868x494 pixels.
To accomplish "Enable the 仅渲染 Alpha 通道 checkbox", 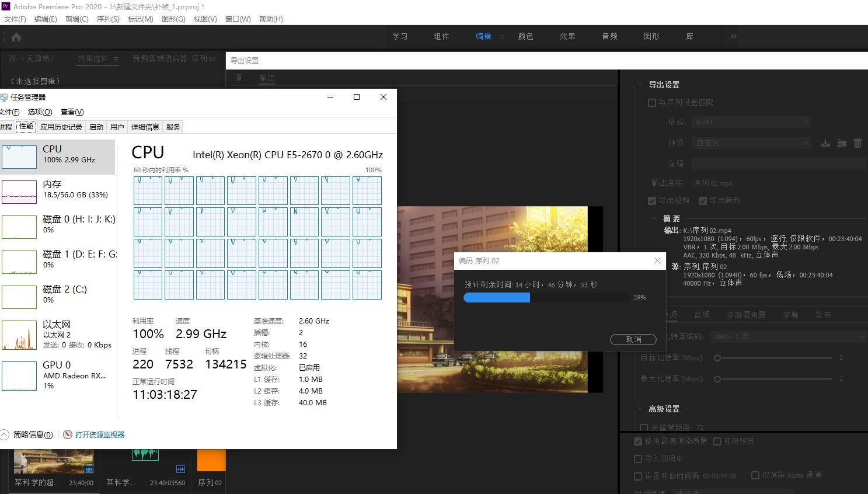I will click(755, 475).
